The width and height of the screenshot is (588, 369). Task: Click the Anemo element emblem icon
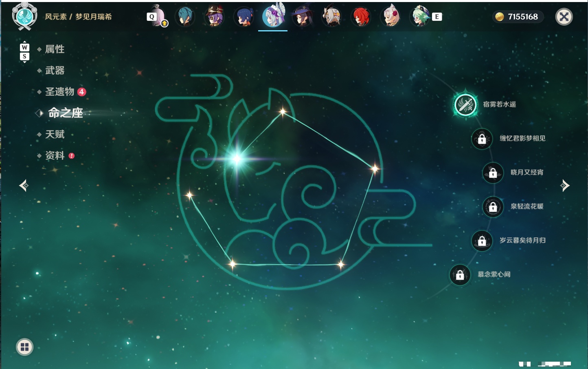tap(25, 16)
